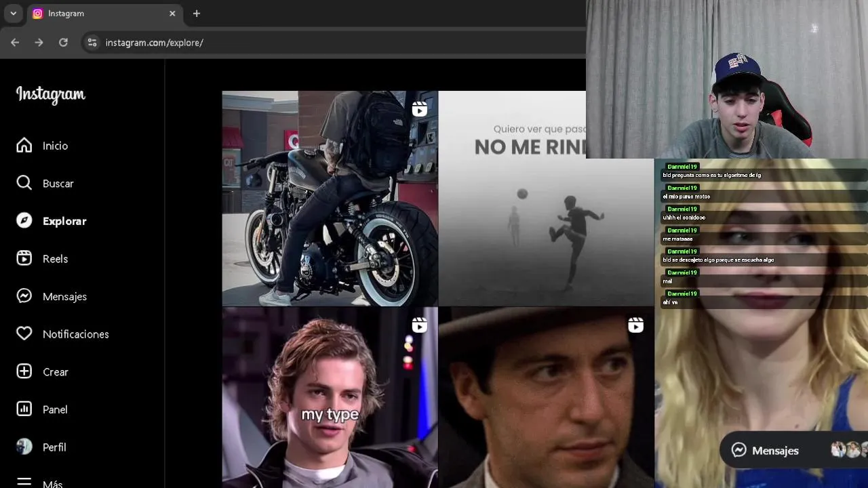Click the reel badge on motorcycle post
The width and height of the screenshot is (868, 488).
pos(420,110)
